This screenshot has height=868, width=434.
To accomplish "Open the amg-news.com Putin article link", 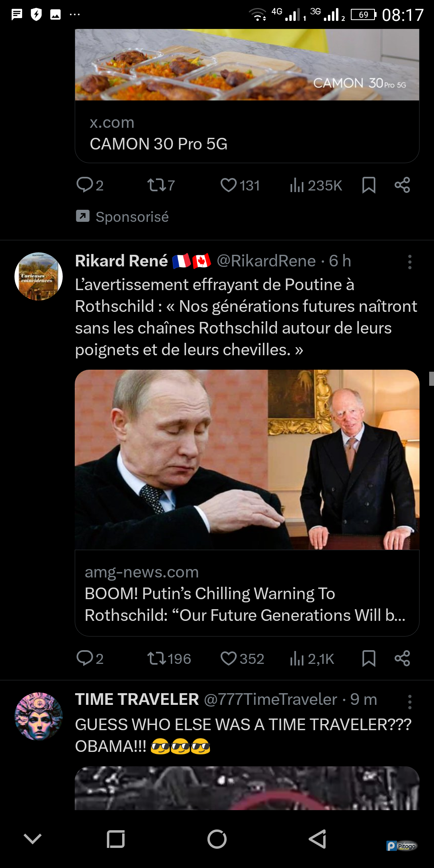I will (x=247, y=593).
